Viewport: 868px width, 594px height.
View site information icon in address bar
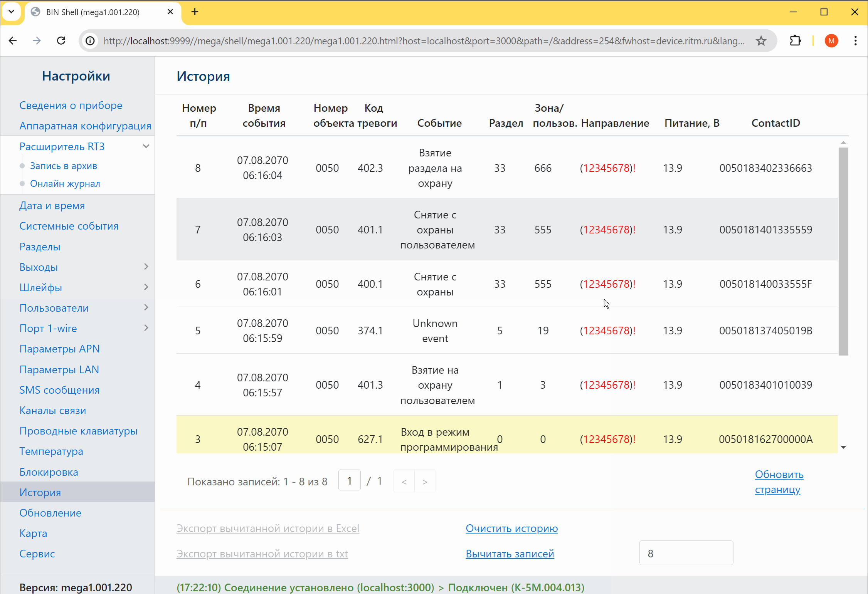tap(90, 41)
